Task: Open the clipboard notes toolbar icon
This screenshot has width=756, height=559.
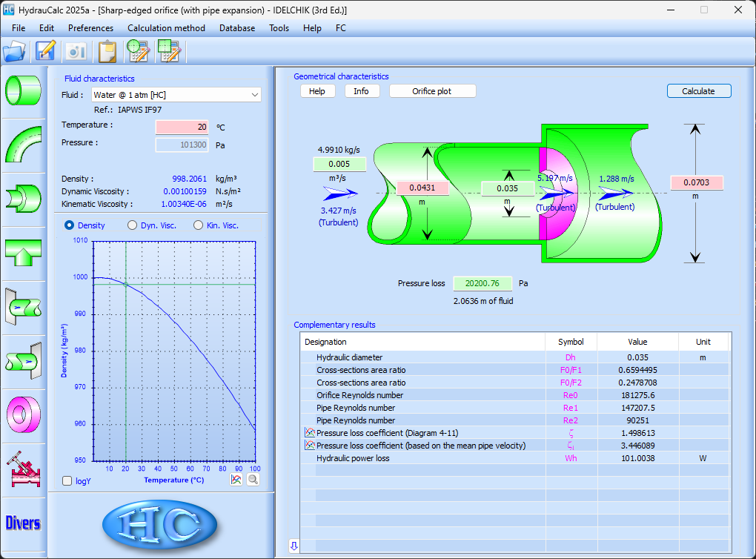Action: pyautogui.click(x=107, y=51)
